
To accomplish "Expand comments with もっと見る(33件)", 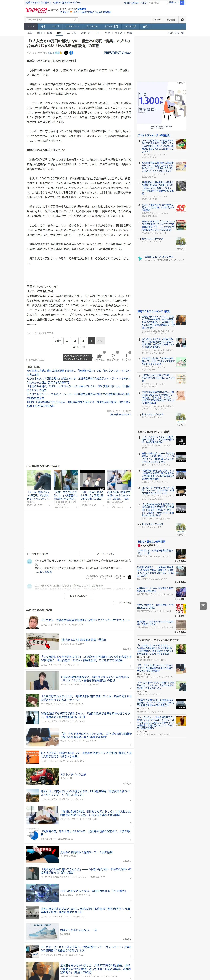I will [x=79, y=596].
